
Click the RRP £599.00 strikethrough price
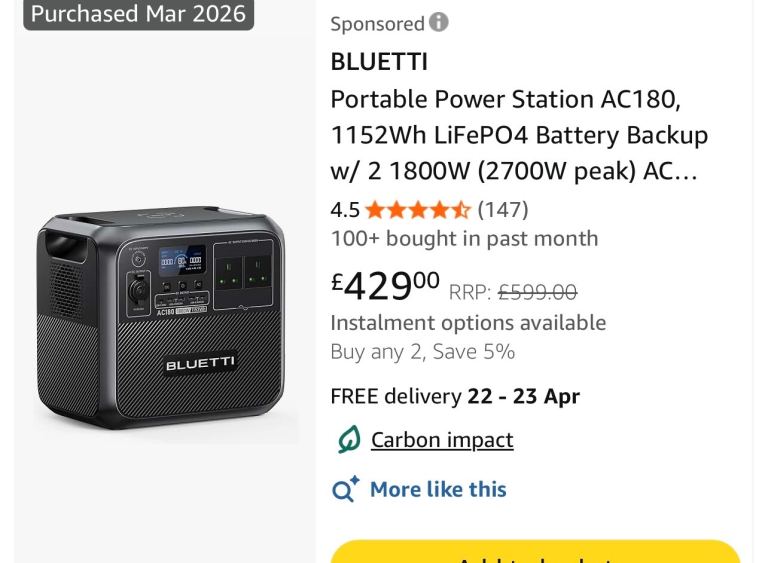[x=512, y=292]
